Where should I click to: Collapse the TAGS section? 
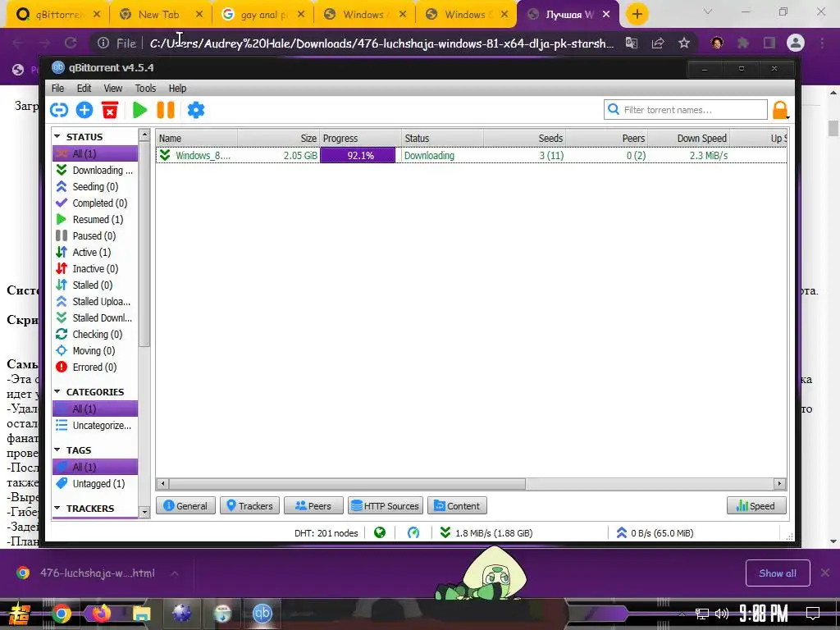point(57,450)
